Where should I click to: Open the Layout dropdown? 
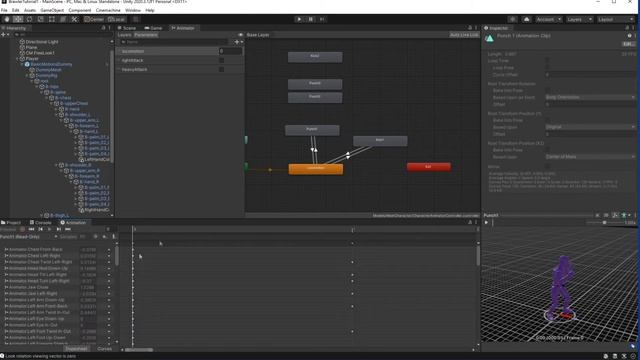tap(616, 19)
